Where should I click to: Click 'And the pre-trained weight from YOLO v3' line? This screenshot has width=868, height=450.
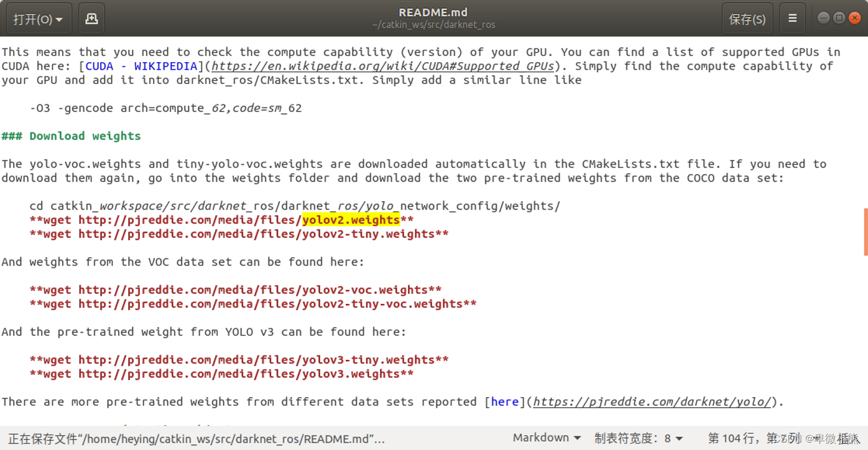(x=204, y=332)
